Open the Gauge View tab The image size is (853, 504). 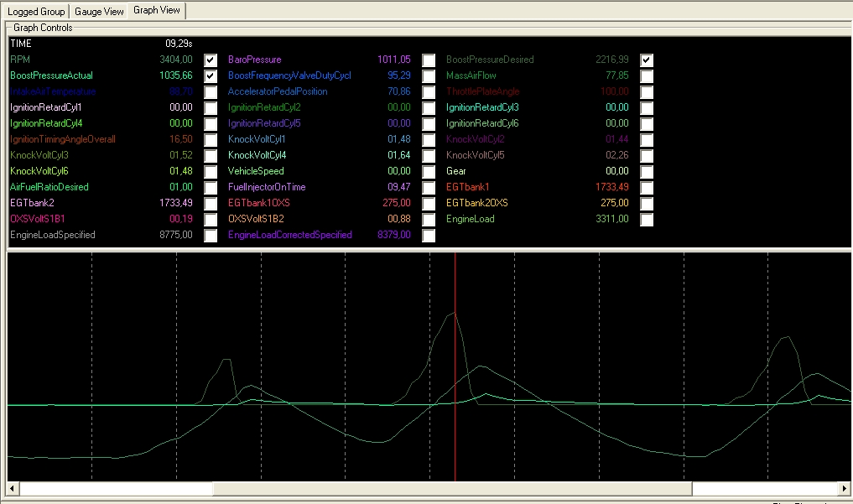tap(99, 11)
